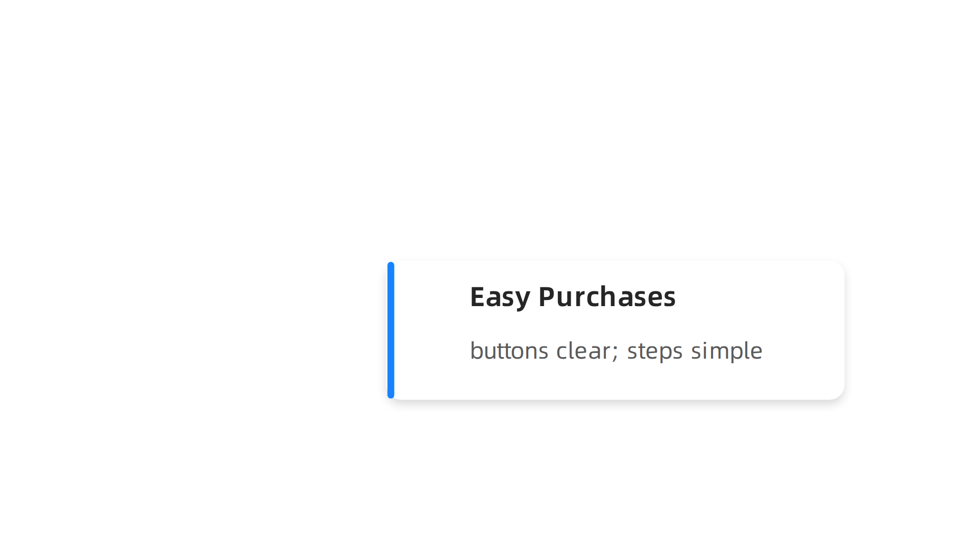
Task: Click blank card area above the title
Action: coord(616,271)
